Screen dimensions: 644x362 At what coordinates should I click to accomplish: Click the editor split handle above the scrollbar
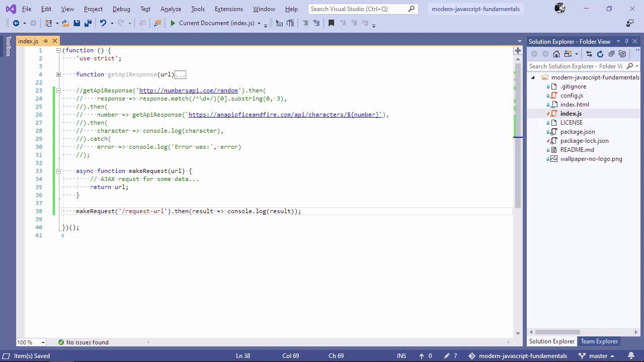tap(518, 50)
